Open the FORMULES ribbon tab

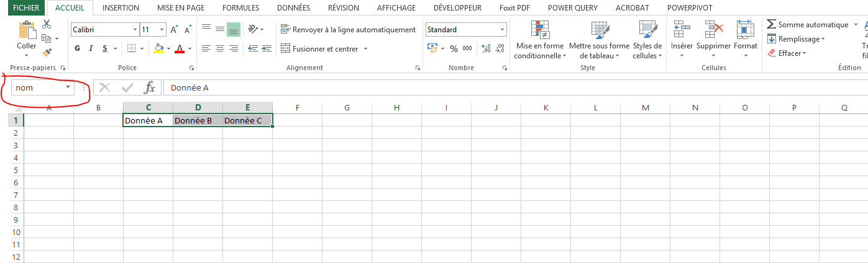(x=240, y=8)
